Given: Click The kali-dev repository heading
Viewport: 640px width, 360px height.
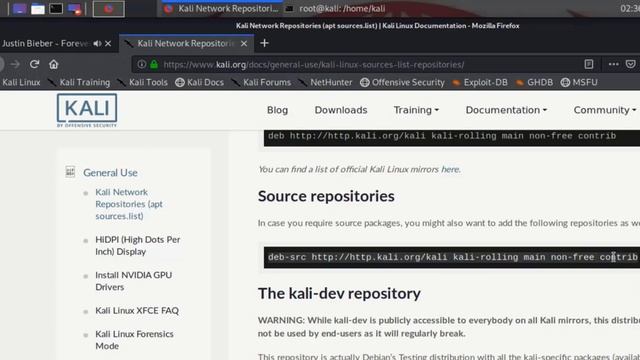Looking at the screenshot, I should [x=339, y=293].
